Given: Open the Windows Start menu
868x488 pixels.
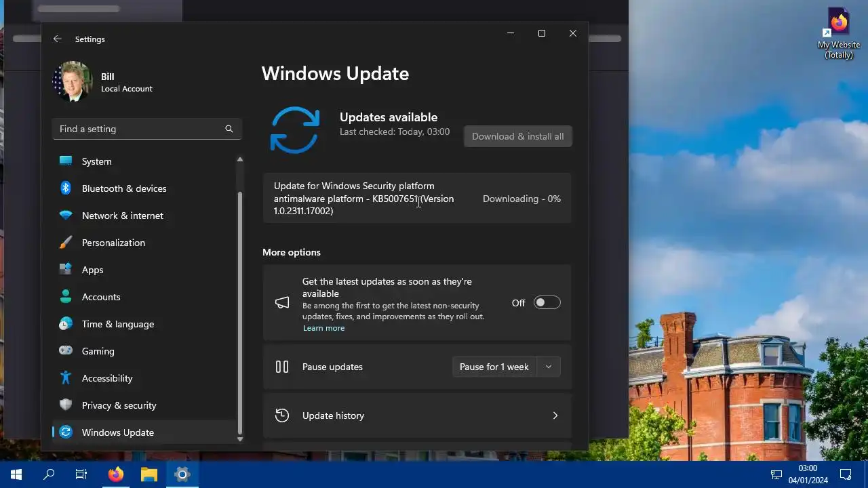Looking at the screenshot, I should click(x=16, y=474).
